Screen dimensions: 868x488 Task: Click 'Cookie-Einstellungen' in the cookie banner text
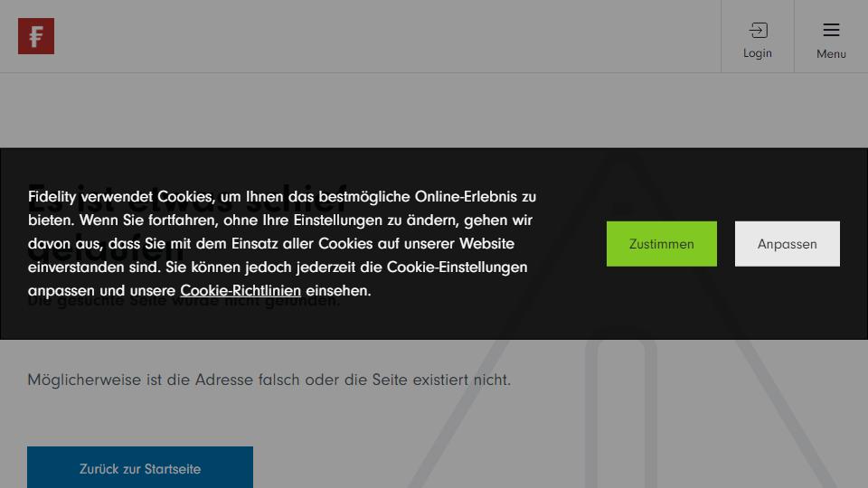(x=457, y=267)
